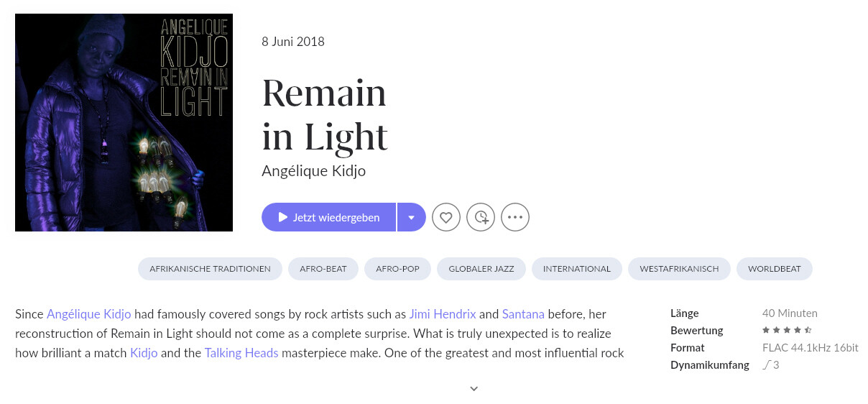
Task: Pick the Globaler Jazz genre tag
Action: coord(481,269)
